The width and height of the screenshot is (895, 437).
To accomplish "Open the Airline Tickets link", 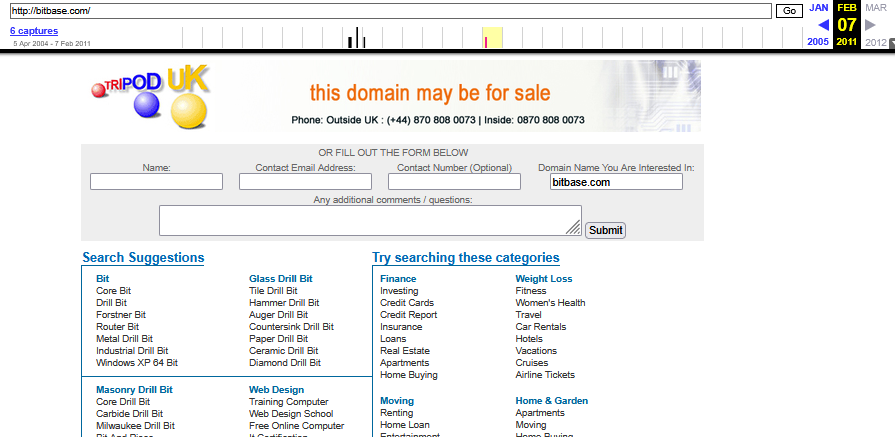I will click(x=545, y=375).
